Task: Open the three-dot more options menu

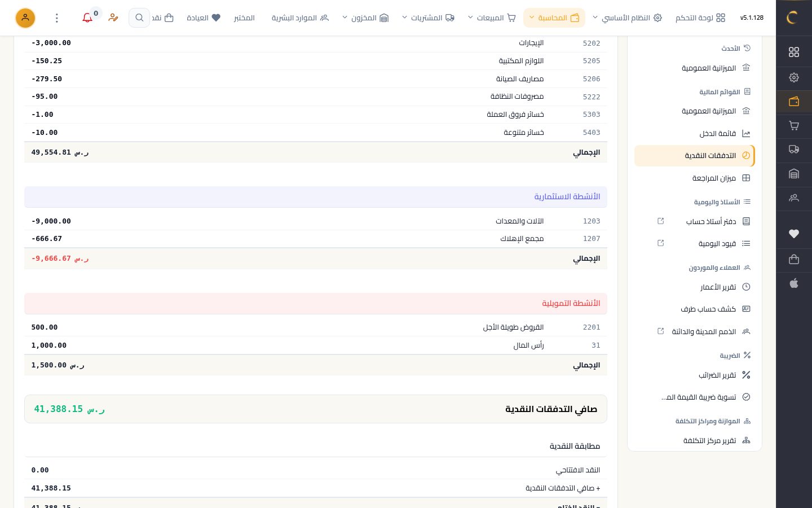Action: tap(57, 18)
